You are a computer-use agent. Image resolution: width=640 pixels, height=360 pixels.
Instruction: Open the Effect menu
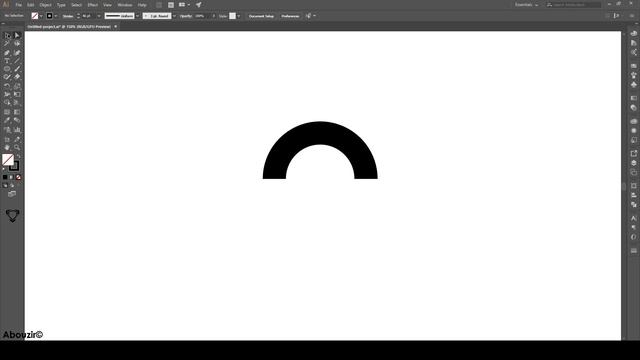pos(93,5)
